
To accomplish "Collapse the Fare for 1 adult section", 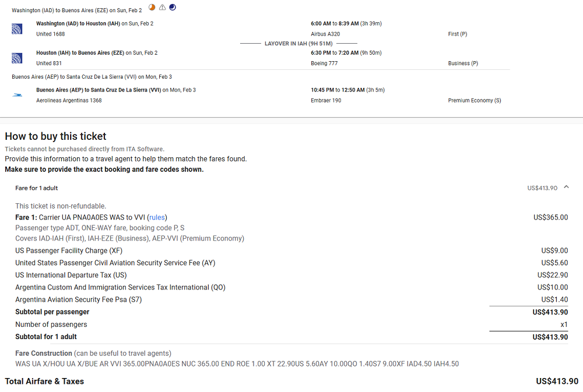I will 566,188.
